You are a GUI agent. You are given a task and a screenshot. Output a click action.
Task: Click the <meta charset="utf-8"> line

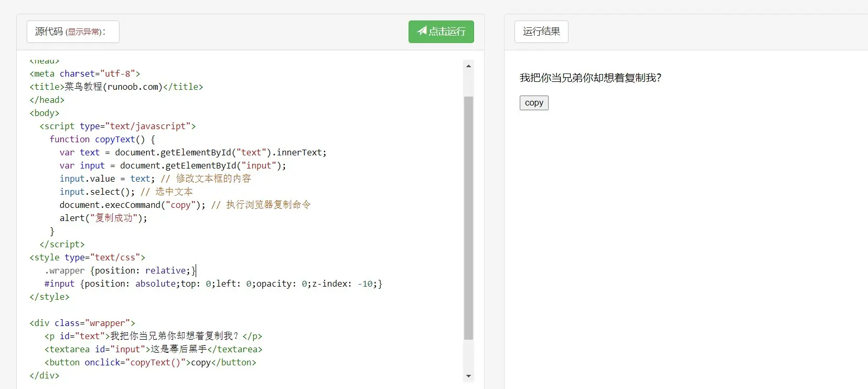pyautogui.click(x=85, y=73)
